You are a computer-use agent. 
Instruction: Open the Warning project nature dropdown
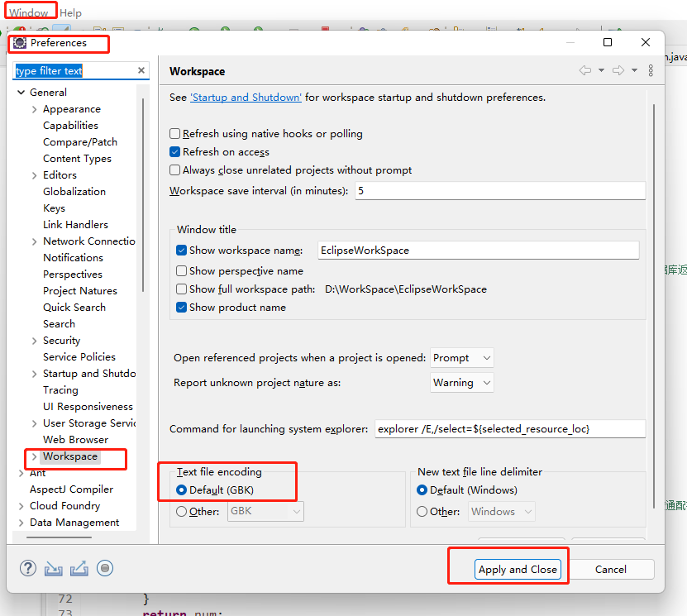pyautogui.click(x=462, y=383)
